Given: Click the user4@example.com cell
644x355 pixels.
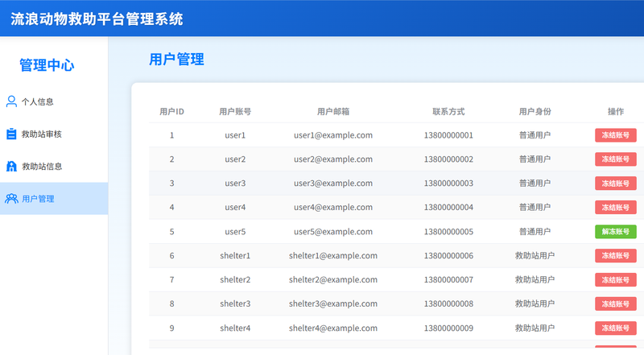Looking at the screenshot, I should (x=333, y=208).
